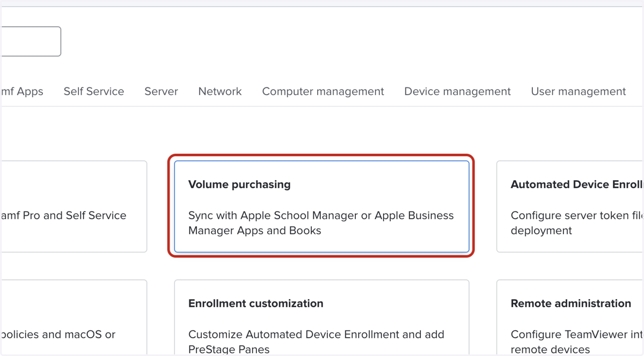Click into the settings search field
644x356 pixels.
[x=31, y=41]
